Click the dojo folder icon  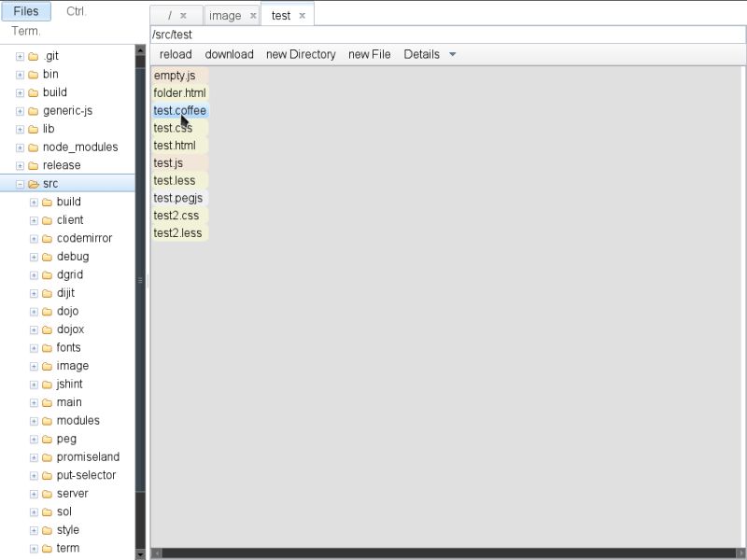coord(45,311)
